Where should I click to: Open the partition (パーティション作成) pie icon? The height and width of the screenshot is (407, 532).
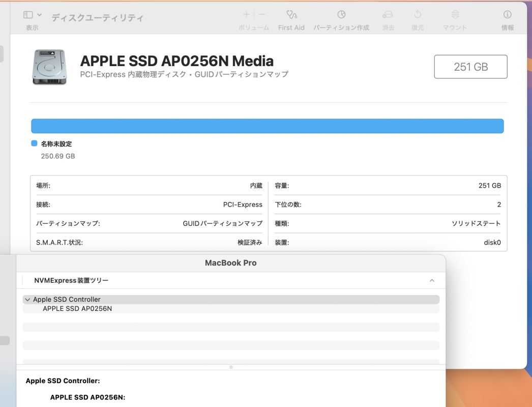coord(341,14)
